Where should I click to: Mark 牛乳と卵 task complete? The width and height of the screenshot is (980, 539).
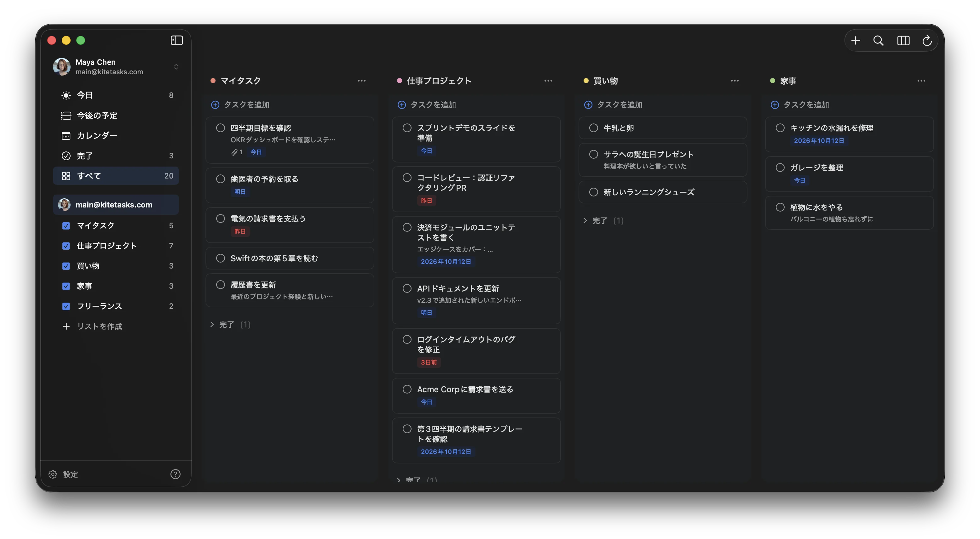tap(593, 128)
